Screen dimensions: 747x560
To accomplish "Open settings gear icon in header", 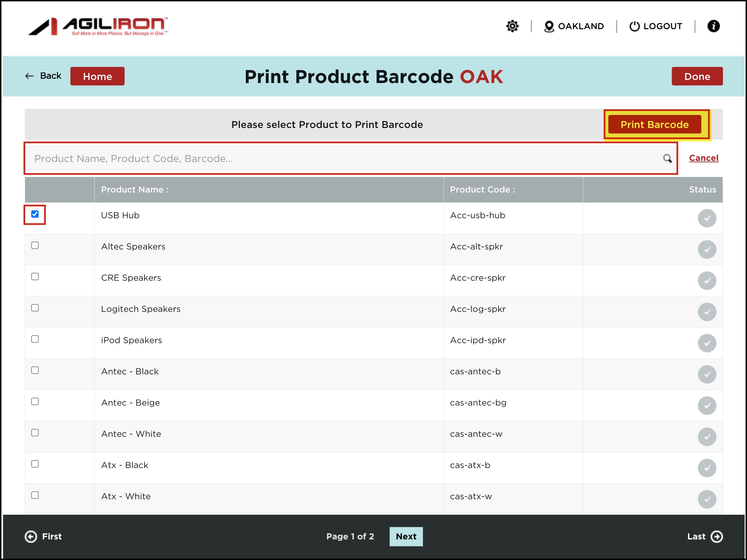I will click(x=512, y=26).
